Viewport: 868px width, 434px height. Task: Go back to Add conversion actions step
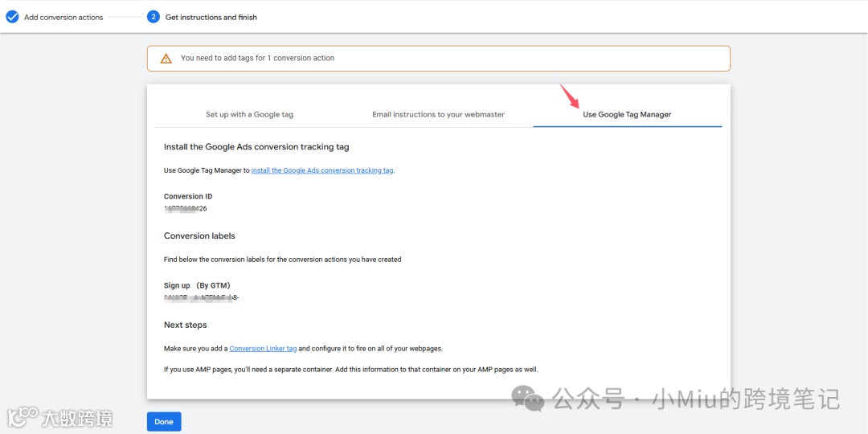point(63,17)
